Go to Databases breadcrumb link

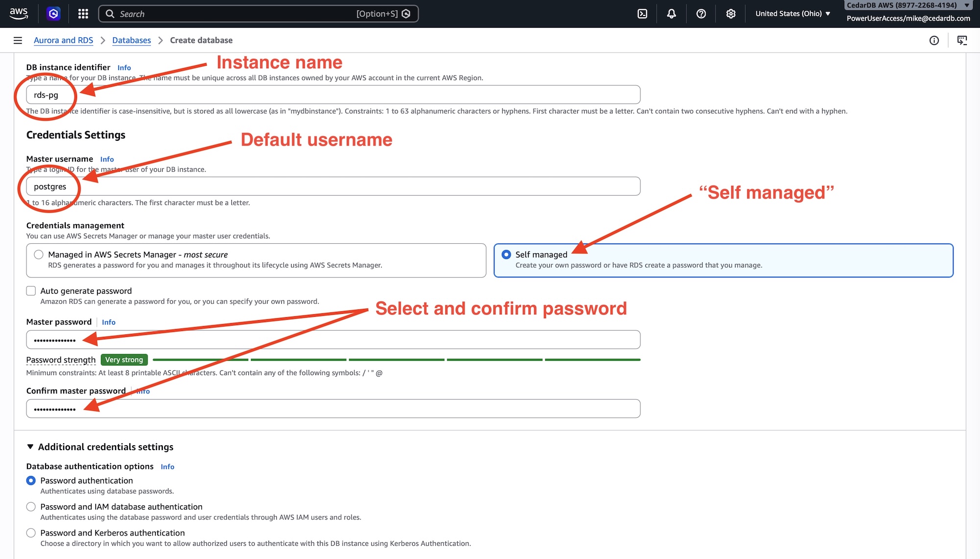tap(131, 40)
